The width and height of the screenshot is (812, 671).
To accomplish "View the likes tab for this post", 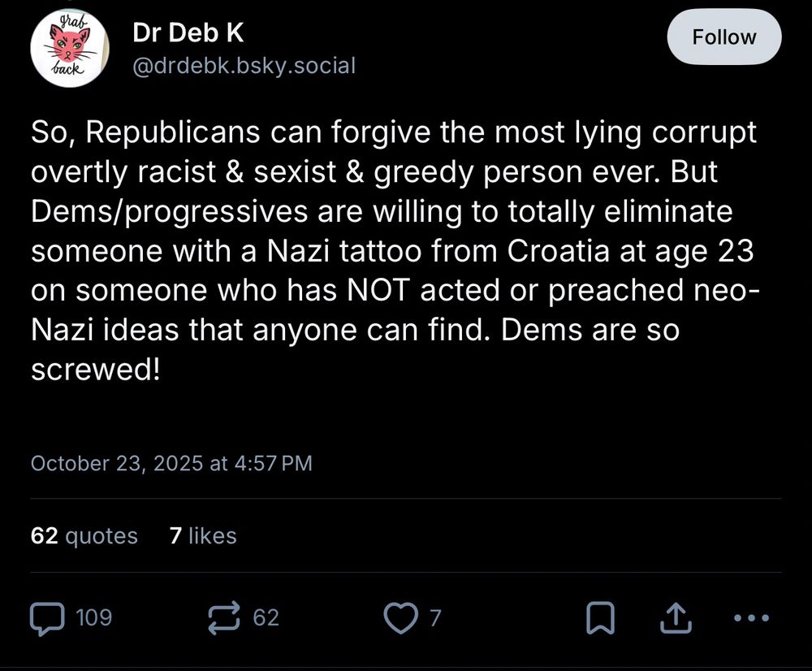I will point(204,535).
